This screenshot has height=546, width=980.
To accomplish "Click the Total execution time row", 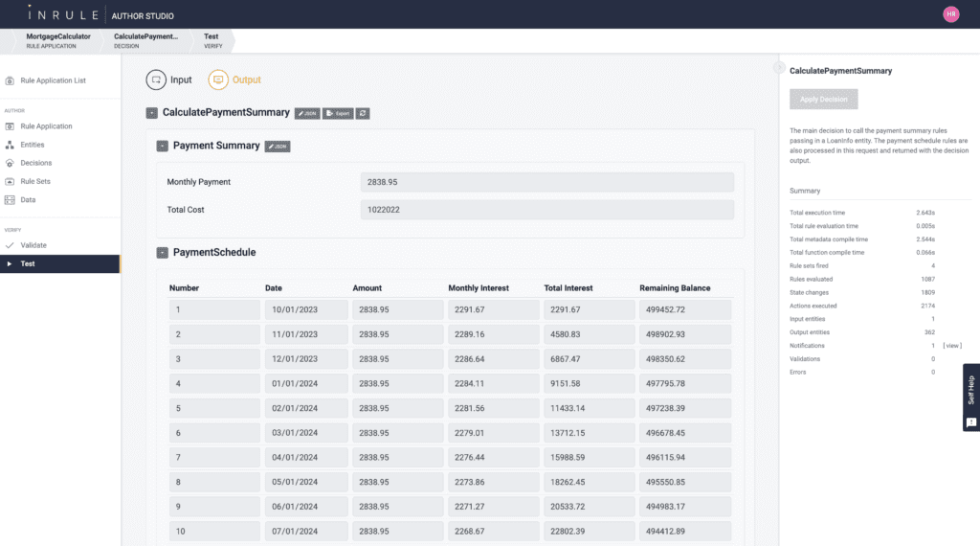I will pos(862,213).
